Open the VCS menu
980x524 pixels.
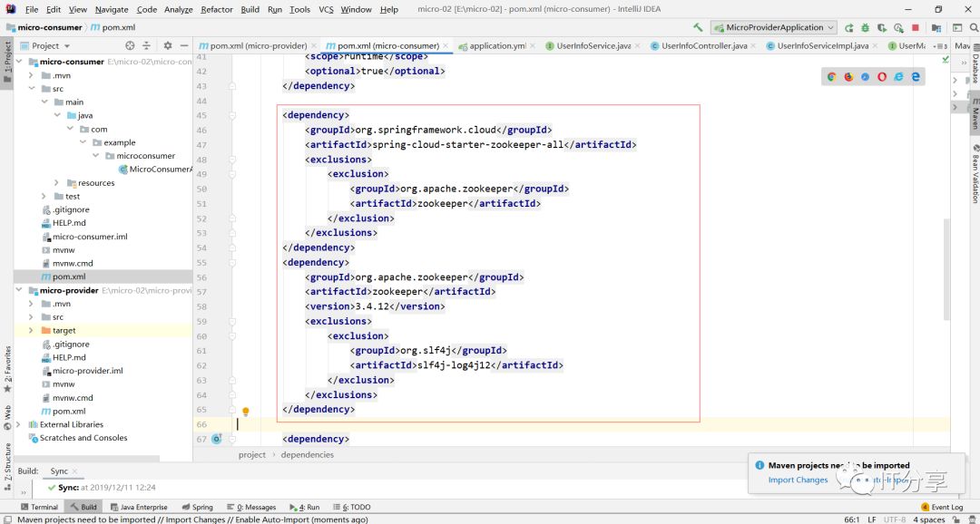(326, 9)
